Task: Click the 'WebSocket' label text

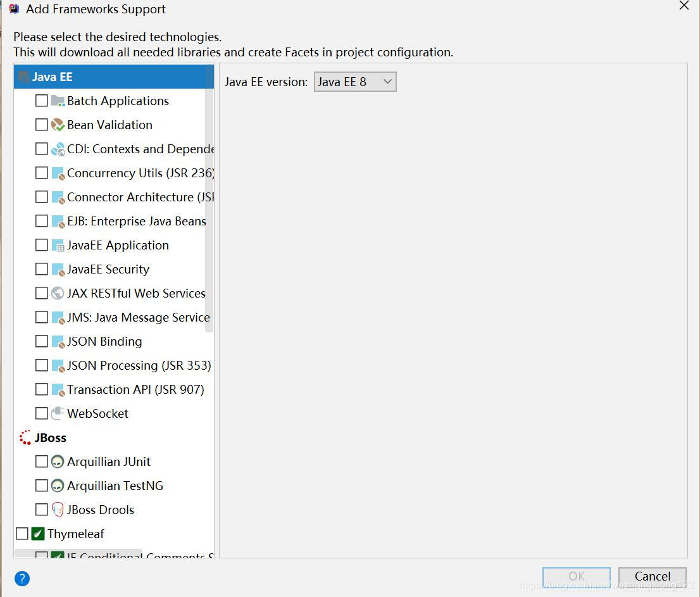Action: pyautogui.click(x=97, y=414)
